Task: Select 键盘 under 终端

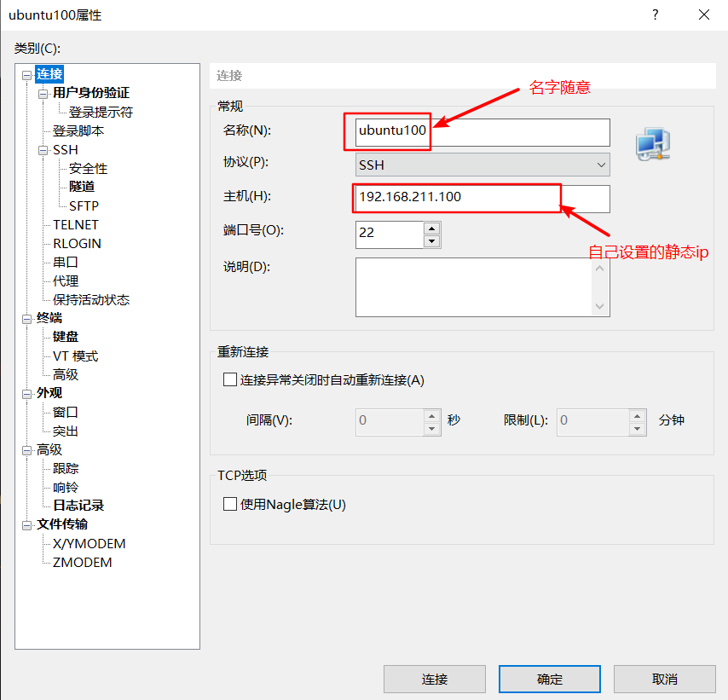Action: [66, 337]
